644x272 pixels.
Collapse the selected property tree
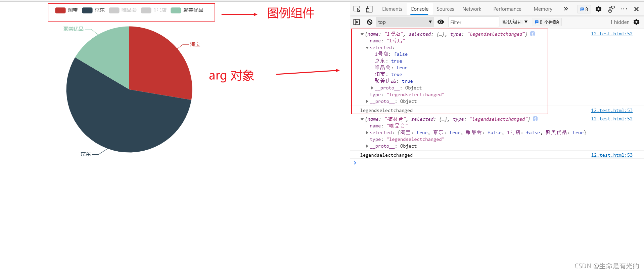367,48
